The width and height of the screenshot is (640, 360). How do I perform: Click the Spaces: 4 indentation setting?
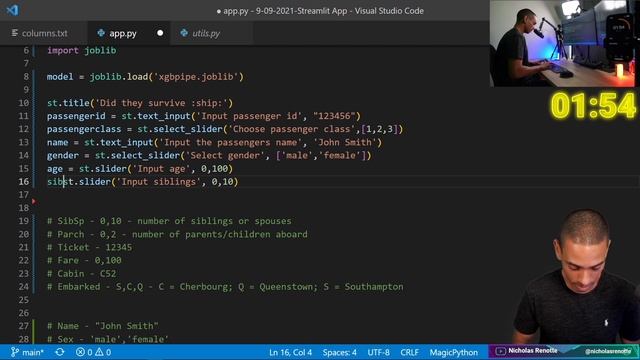click(339, 352)
